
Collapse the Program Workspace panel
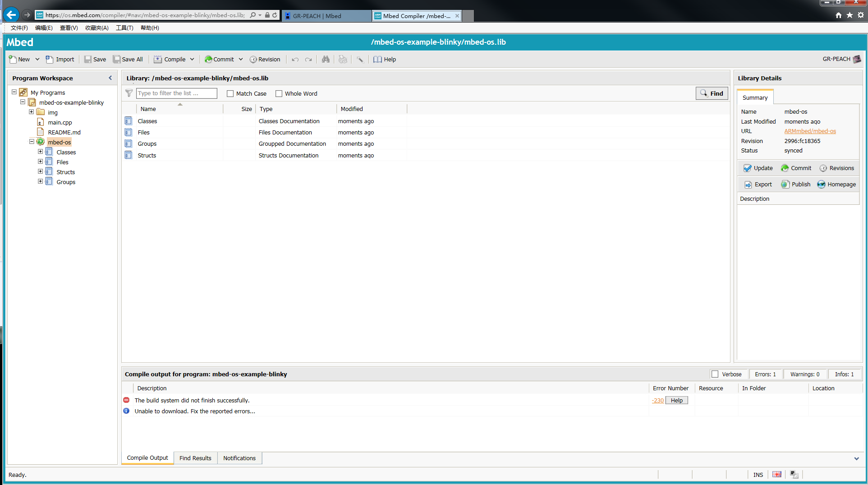click(x=110, y=78)
